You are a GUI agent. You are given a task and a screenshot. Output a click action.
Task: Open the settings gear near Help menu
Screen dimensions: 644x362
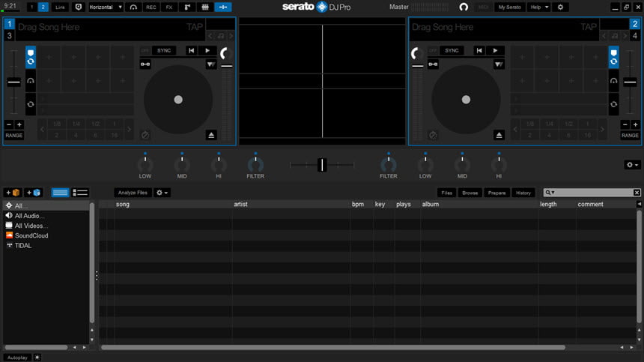pyautogui.click(x=560, y=7)
